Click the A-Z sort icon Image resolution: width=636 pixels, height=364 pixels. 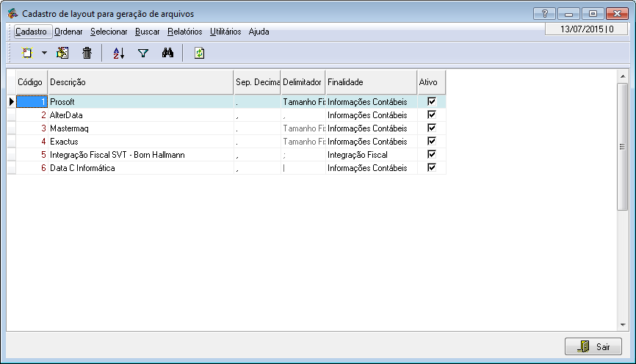(x=119, y=53)
